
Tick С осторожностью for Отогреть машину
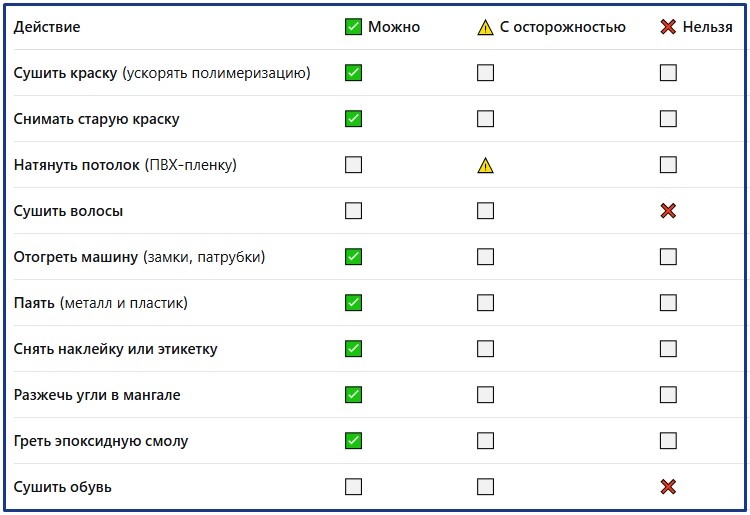(x=486, y=257)
